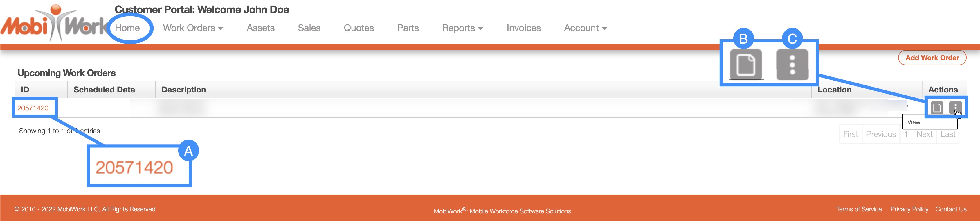Image resolution: width=980 pixels, height=221 pixels.
Task: Open the Privacy Policy footer link
Action: [909, 209]
